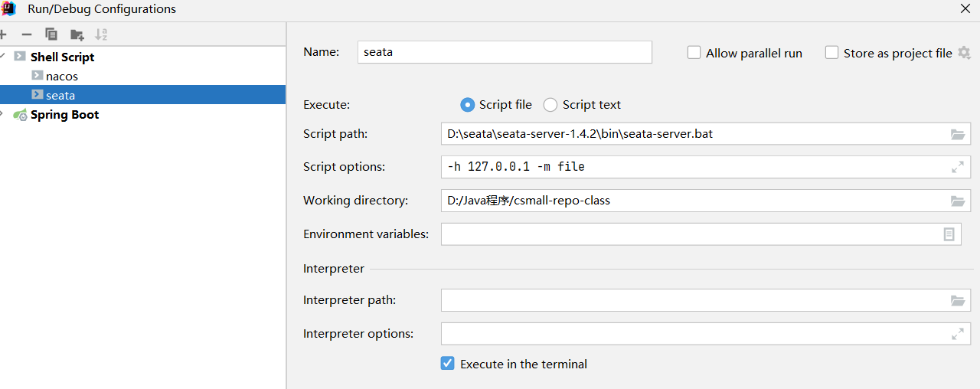Check Store as project file

click(x=832, y=53)
